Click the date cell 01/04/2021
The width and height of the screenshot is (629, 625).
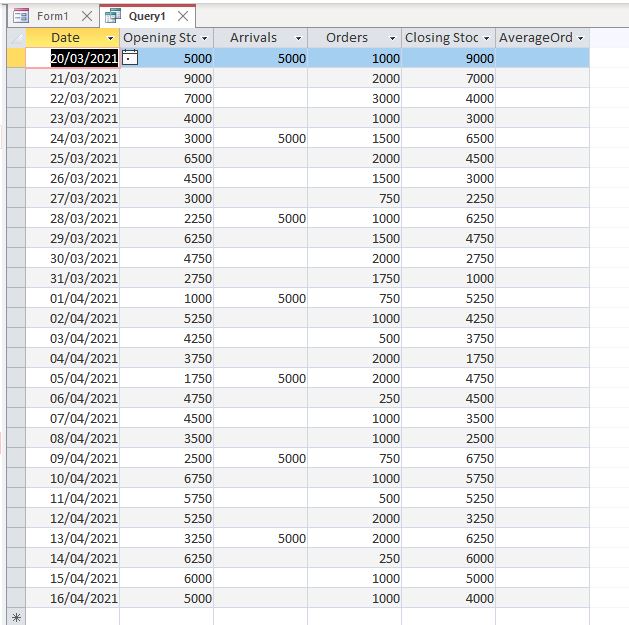click(x=73, y=298)
